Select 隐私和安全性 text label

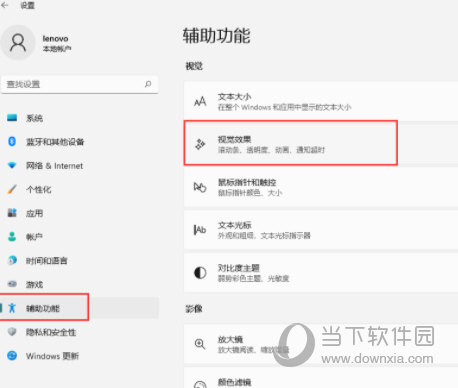click(51, 332)
